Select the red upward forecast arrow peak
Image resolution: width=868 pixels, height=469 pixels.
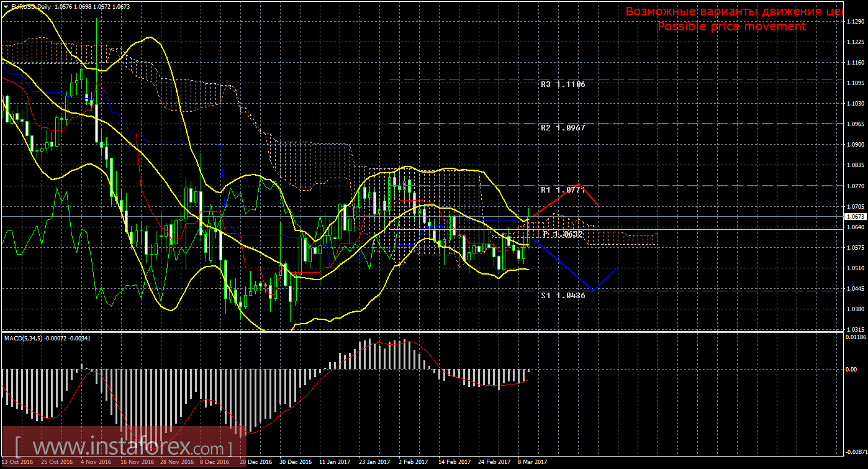point(577,184)
